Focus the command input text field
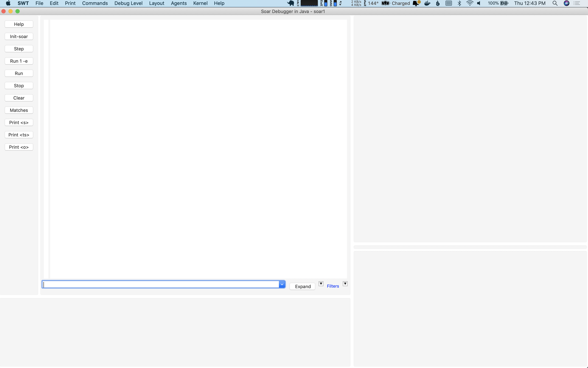This screenshot has height=368, width=588. click(161, 284)
